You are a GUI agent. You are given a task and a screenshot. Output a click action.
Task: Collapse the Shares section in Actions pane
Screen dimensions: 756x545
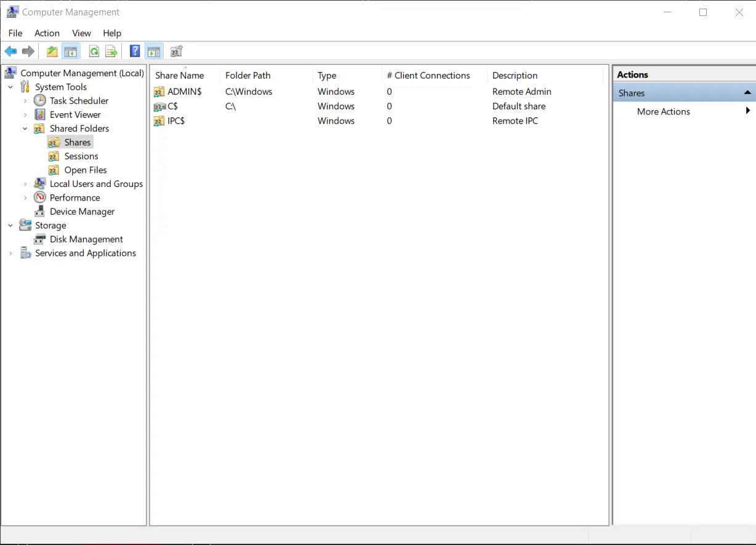(x=747, y=93)
